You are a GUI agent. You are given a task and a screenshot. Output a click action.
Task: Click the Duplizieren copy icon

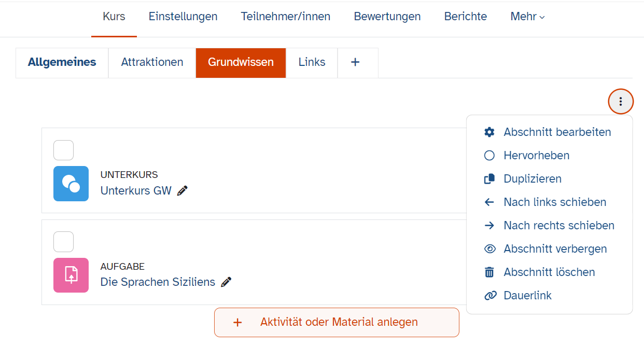pyautogui.click(x=489, y=178)
